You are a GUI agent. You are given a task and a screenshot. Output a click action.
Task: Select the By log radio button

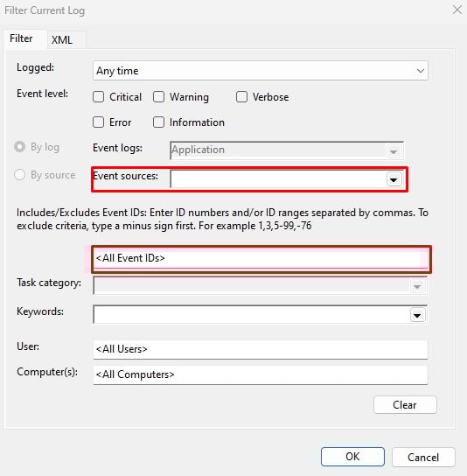tap(20, 147)
